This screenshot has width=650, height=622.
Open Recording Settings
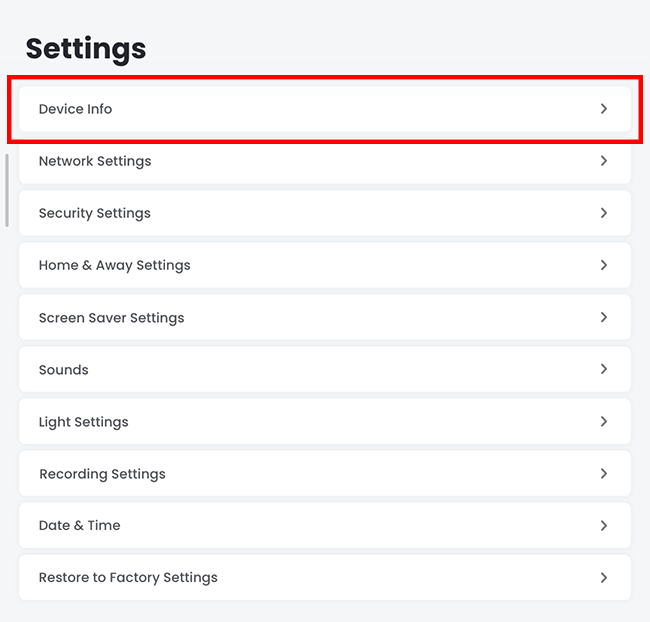pyautogui.click(x=102, y=474)
